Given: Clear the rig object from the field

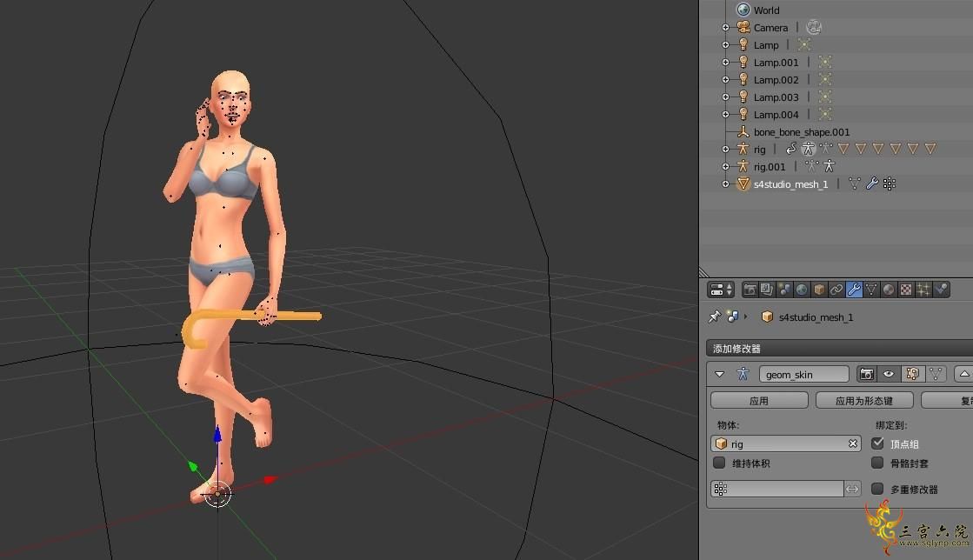Looking at the screenshot, I should click(x=853, y=443).
